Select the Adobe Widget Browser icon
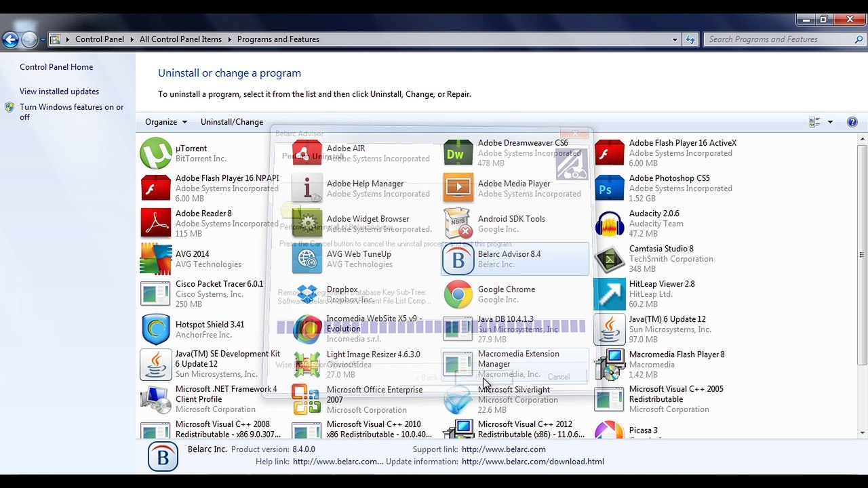 point(307,224)
